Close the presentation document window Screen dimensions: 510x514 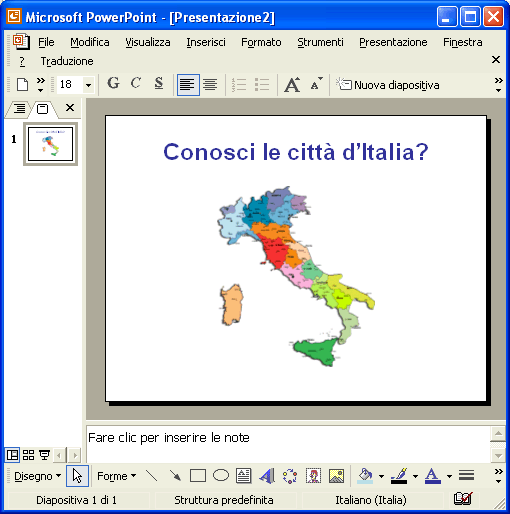496,60
